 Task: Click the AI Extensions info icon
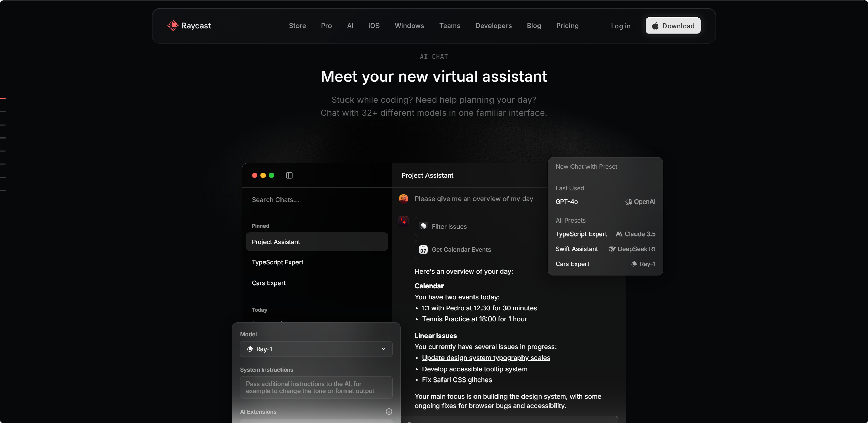(x=389, y=412)
